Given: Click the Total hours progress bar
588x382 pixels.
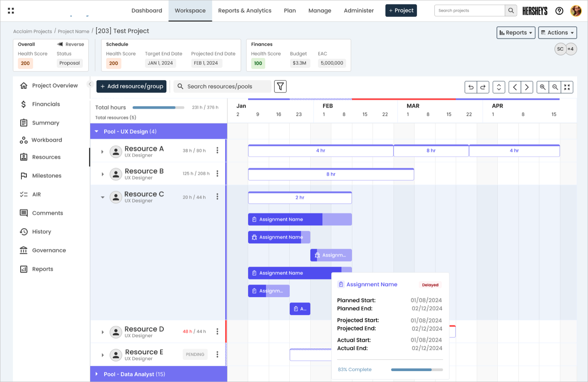Looking at the screenshot, I should [158, 108].
